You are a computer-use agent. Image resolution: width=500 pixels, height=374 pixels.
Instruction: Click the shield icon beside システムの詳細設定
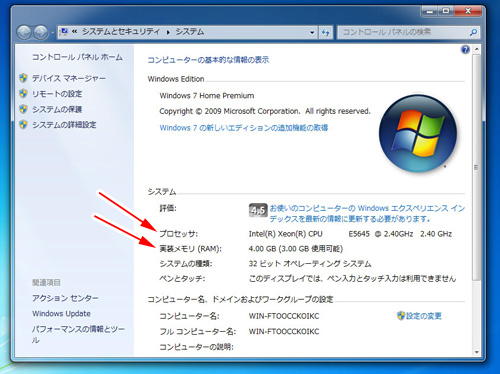pos(23,125)
